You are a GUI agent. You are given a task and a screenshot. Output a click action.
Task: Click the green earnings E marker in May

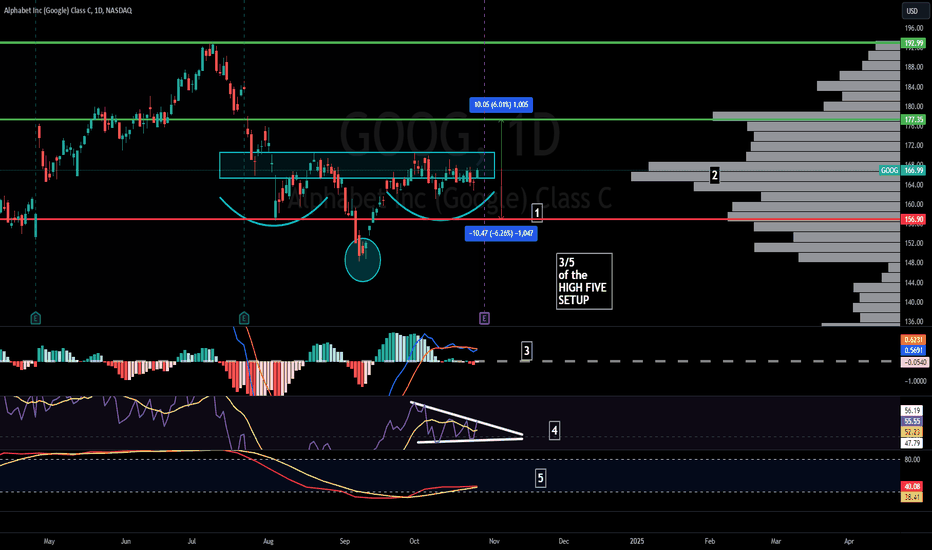tap(36, 318)
